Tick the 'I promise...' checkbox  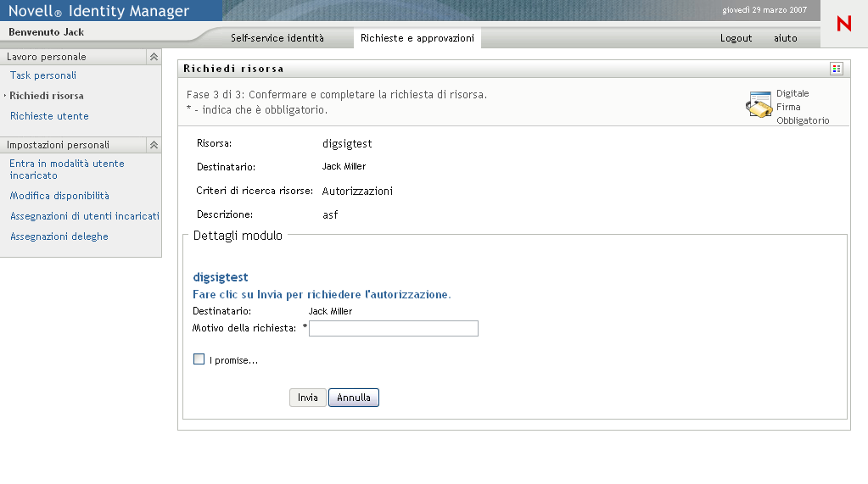coord(199,359)
